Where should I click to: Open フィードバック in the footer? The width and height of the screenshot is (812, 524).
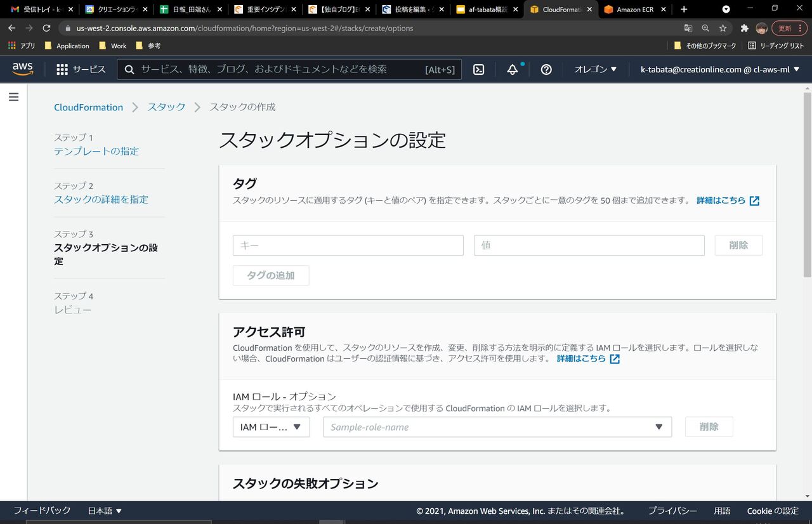pos(42,511)
